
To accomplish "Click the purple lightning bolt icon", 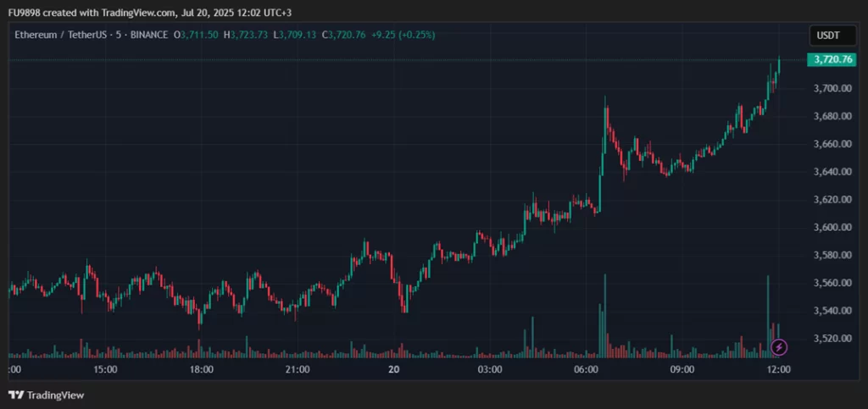I will tap(779, 347).
